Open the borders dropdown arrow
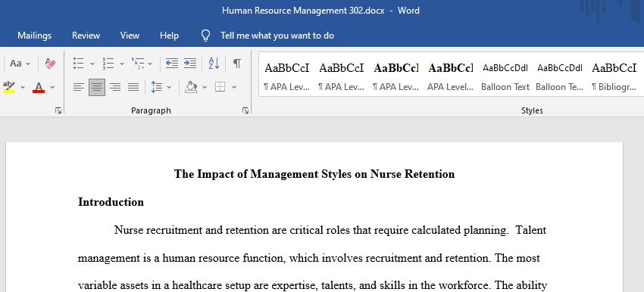The height and width of the screenshot is (292, 644). click(x=234, y=87)
